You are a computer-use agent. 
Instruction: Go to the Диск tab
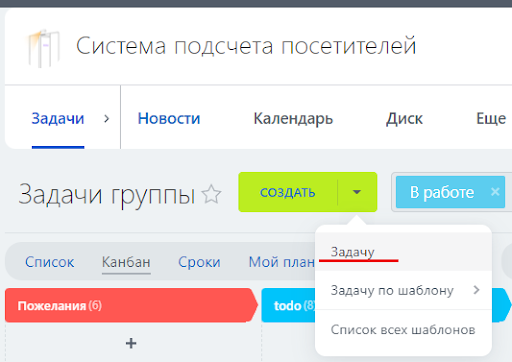pyautogui.click(x=404, y=119)
